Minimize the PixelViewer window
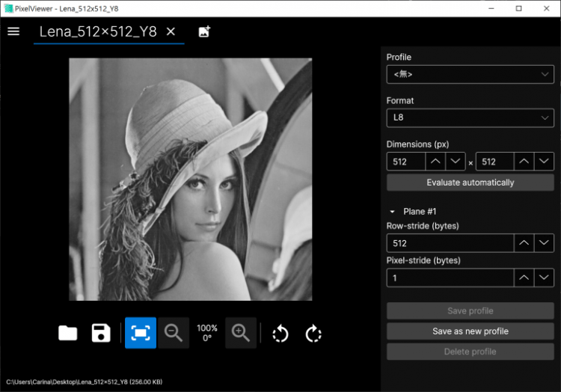Viewport: 561px width, 392px height. point(491,8)
